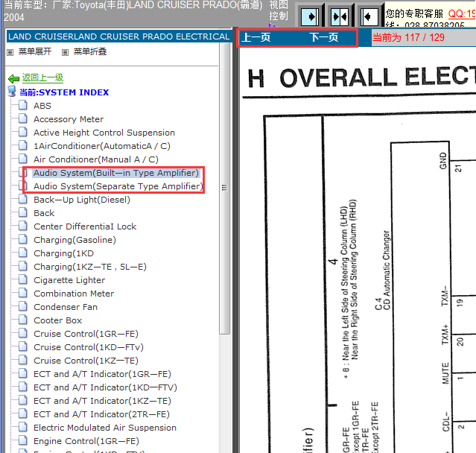This screenshot has height=453, width=476.
Task: Open Cruise Control(1GR—FE) entry
Action: point(86,334)
